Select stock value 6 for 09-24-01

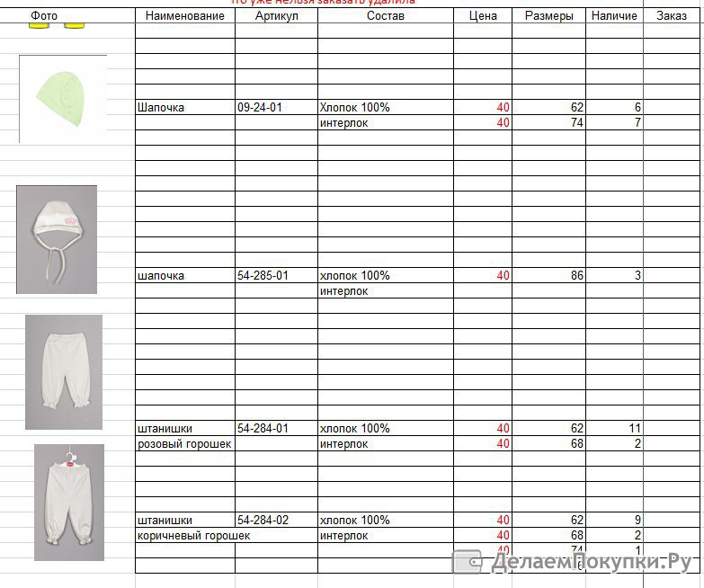pos(614,107)
